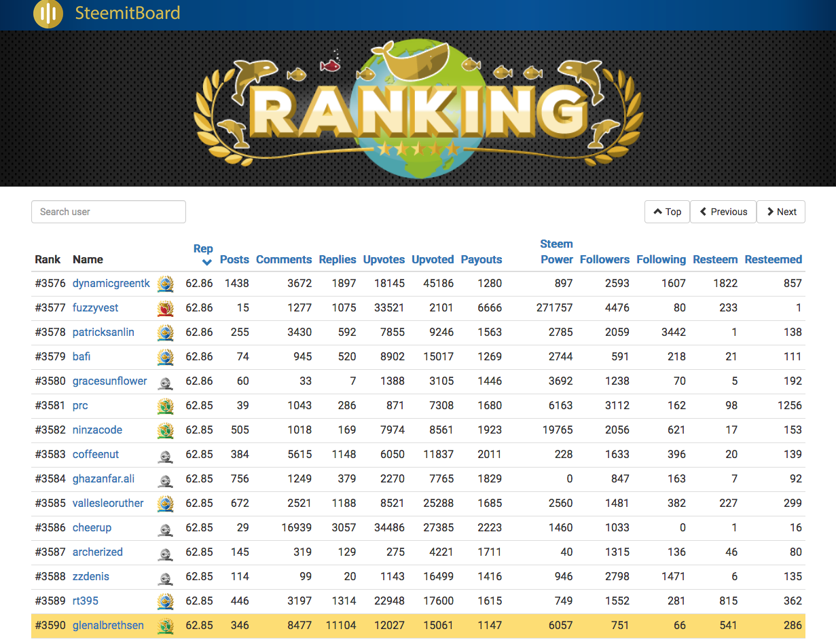Viewport: 836px width, 644px height.
Task: Open ghazanfar.ali profile link
Action: pyautogui.click(x=103, y=478)
